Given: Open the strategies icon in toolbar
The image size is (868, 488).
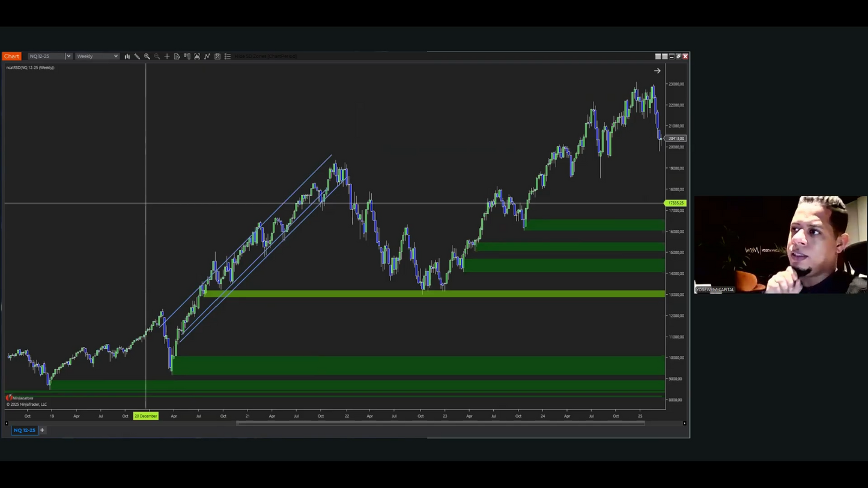Looking at the screenshot, I should [x=217, y=56].
